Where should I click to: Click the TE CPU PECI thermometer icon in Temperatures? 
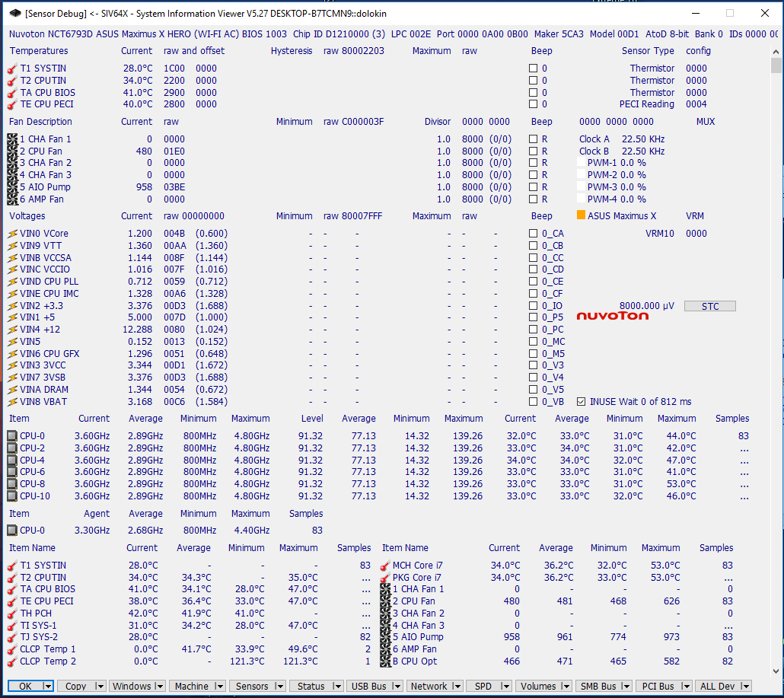[x=12, y=104]
